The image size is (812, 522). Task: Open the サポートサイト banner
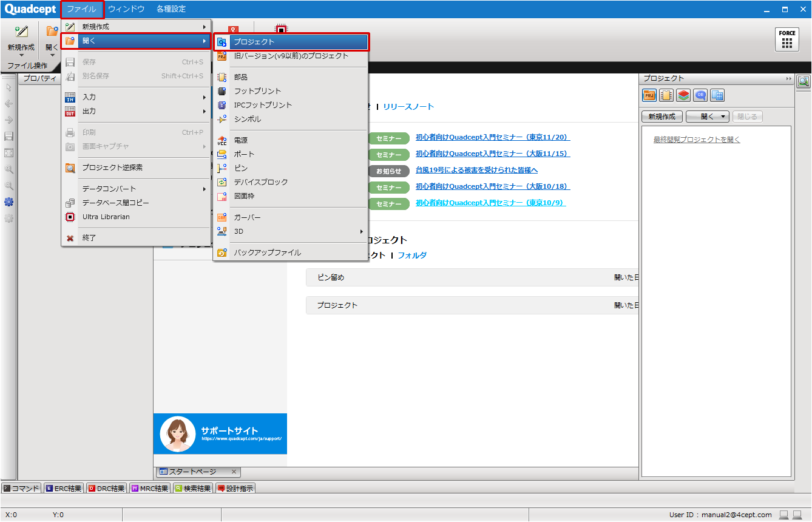point(220,433)
